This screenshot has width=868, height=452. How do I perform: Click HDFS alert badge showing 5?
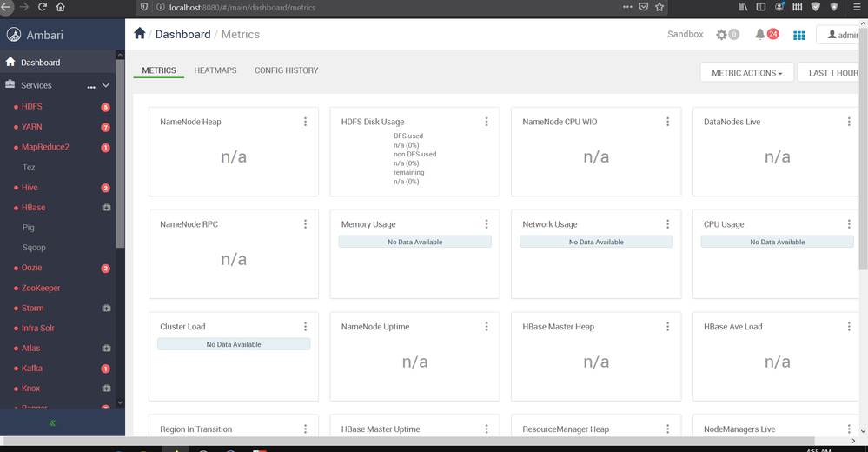point(105,107)
